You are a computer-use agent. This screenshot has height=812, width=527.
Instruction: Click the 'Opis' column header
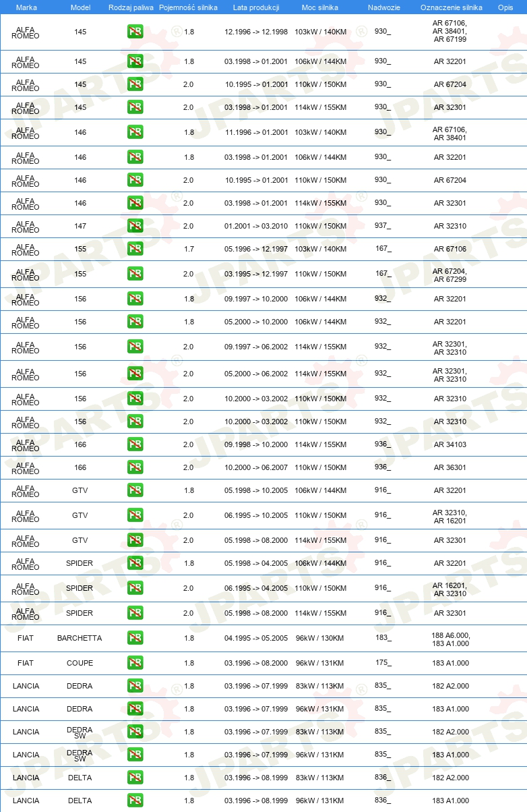tap(505, 7)
